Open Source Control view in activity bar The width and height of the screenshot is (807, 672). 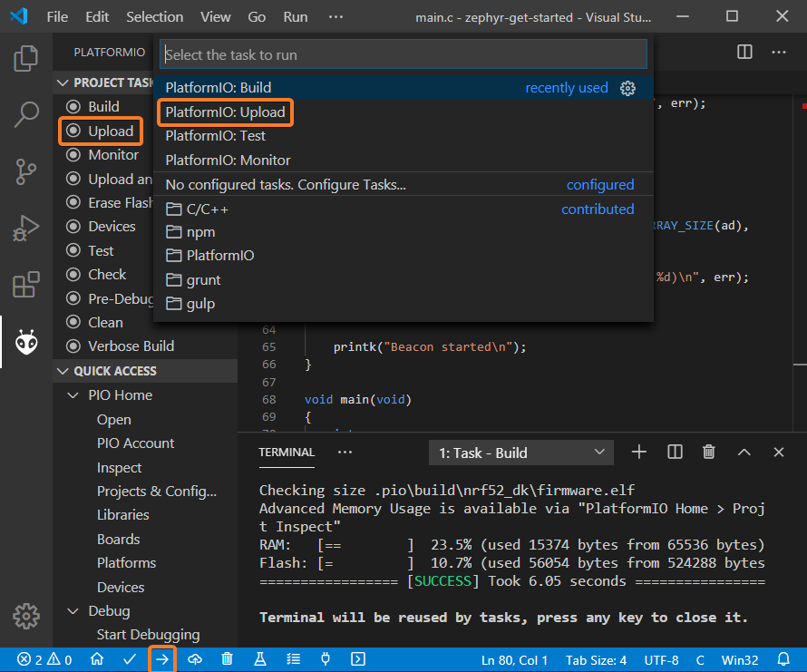(x=25, y=171)
